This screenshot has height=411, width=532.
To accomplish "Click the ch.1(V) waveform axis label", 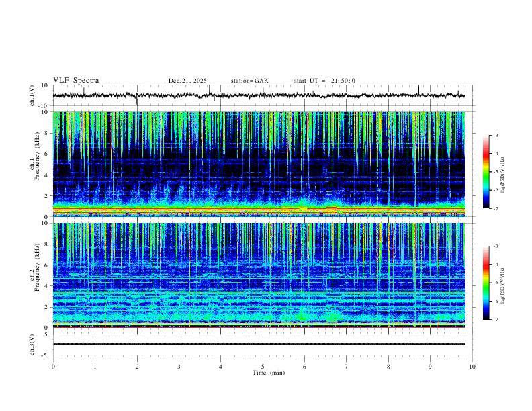I will (x=32, y=95).
